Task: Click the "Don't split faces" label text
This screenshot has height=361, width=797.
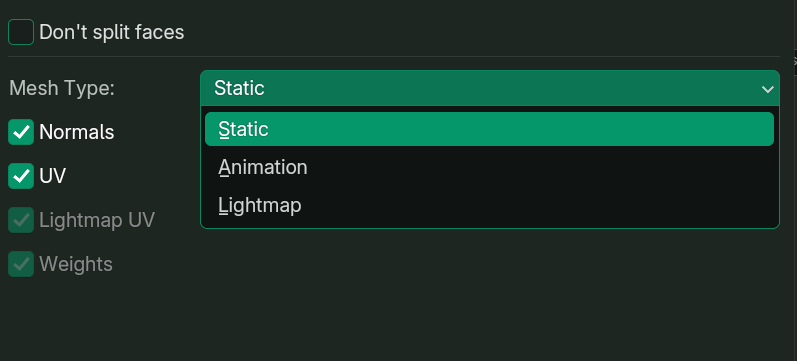Action: tap(111, 32)
